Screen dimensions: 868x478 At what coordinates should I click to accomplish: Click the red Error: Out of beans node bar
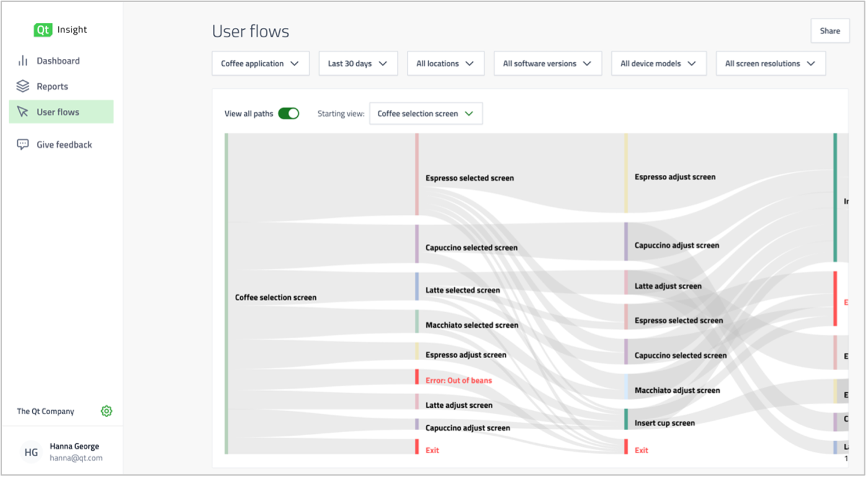[x=417, y=377]
